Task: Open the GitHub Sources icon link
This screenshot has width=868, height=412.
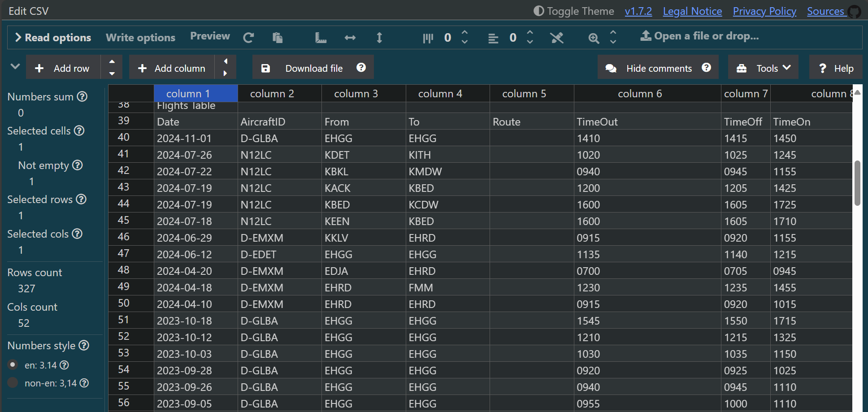Action: [854, 12]
